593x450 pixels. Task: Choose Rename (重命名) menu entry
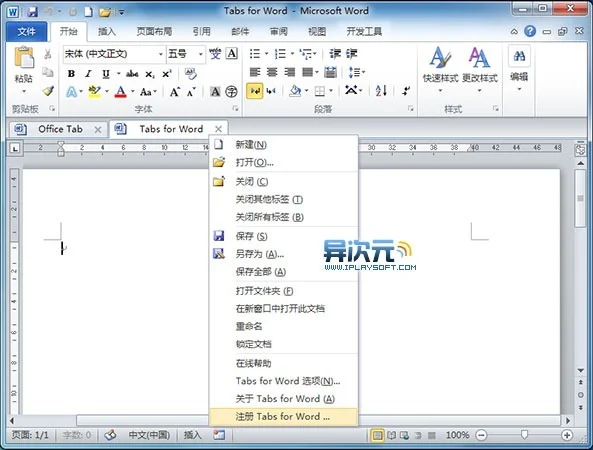tap(284, 326)
